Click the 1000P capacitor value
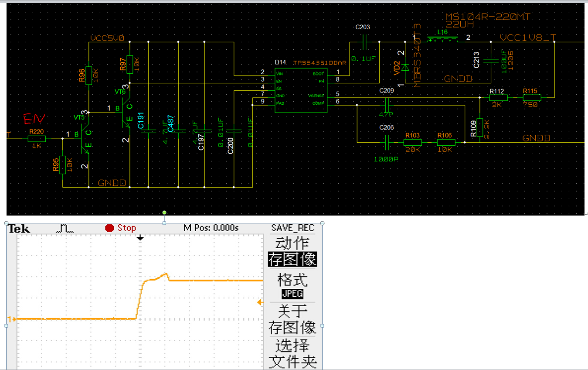Viewport: 588px width, 370px height. pos(386,159)
